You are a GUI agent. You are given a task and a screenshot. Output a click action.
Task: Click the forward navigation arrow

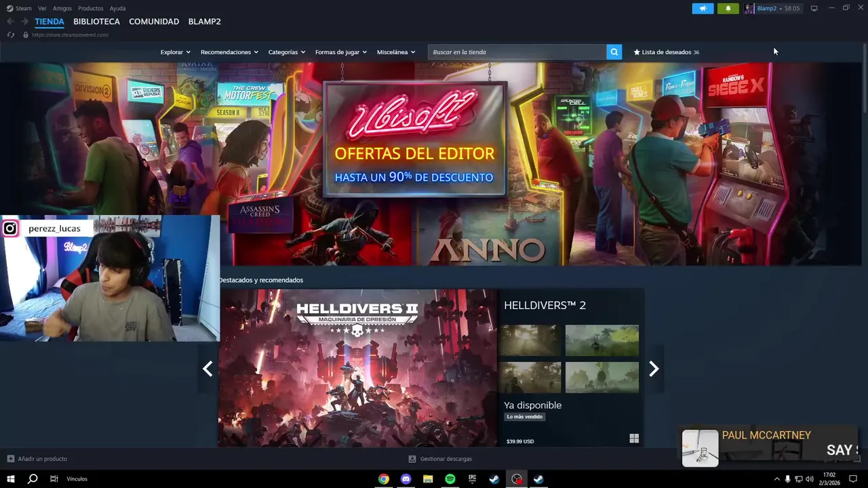24,22
